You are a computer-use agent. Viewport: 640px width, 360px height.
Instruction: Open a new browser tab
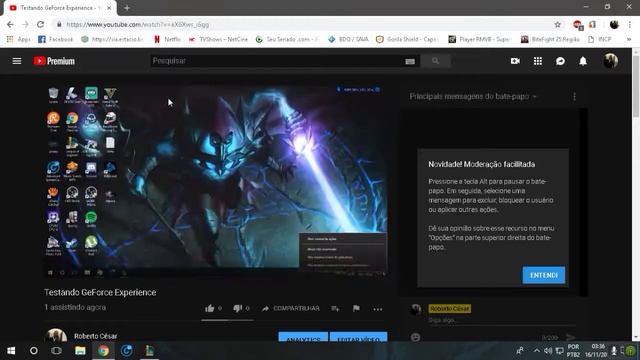click(x=127, y=8)
